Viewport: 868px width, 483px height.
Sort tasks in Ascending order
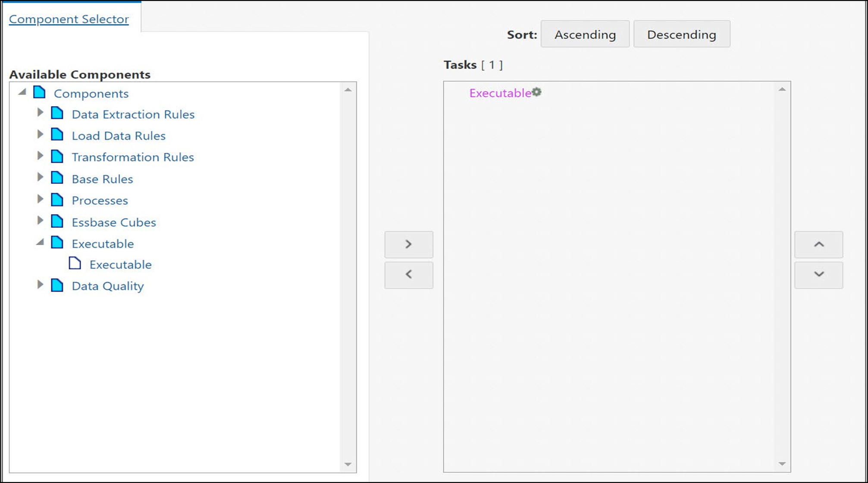pos(585,34)
